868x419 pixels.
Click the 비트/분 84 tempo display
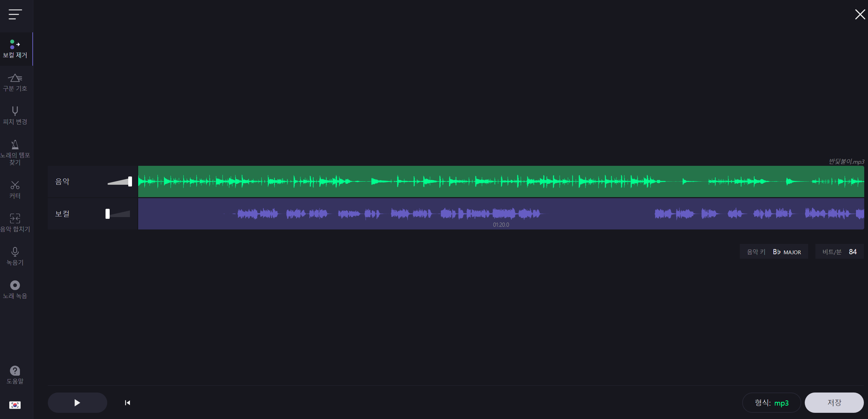839,252
